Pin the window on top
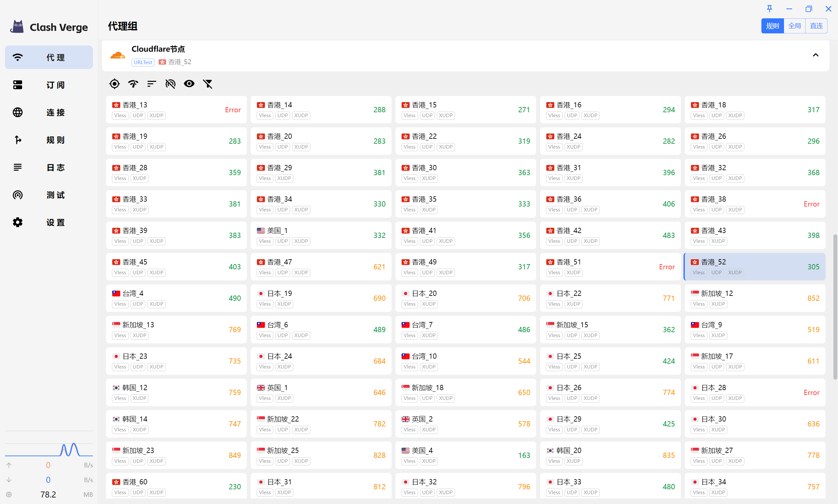 (x=770, y=9)
